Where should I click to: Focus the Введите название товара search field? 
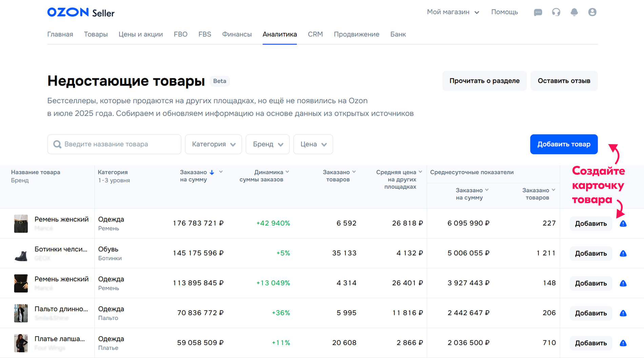[x=114, y=144]
